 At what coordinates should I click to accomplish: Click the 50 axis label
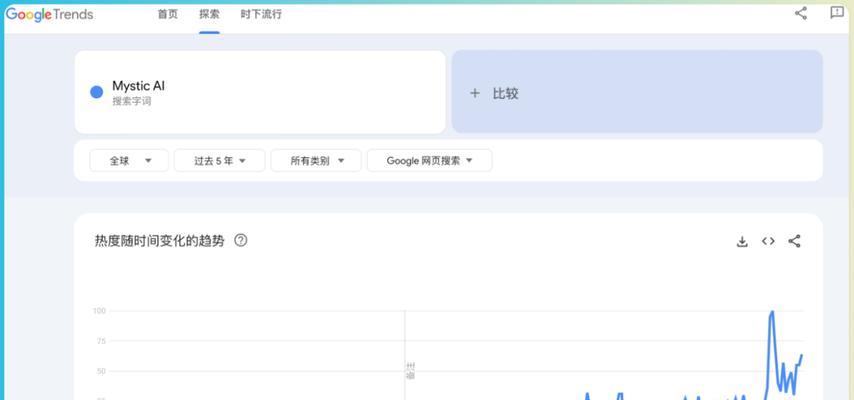click(101, 371)
